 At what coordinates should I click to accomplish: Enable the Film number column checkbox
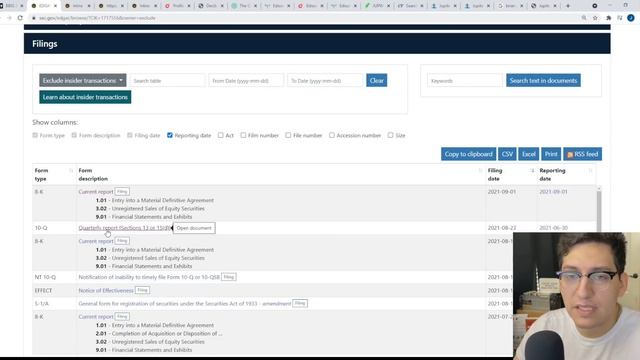[x=243, y=135]
